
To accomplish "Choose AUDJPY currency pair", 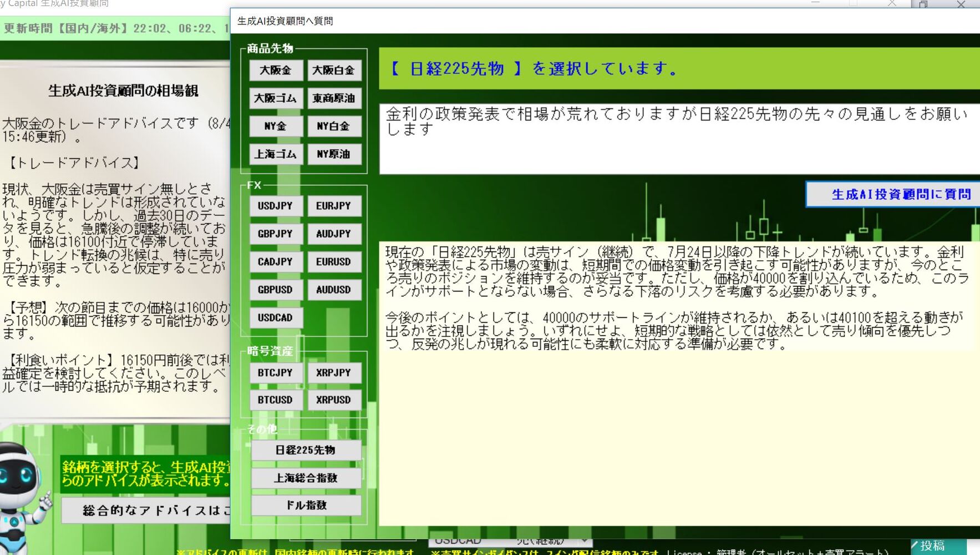I will (334, 234).
